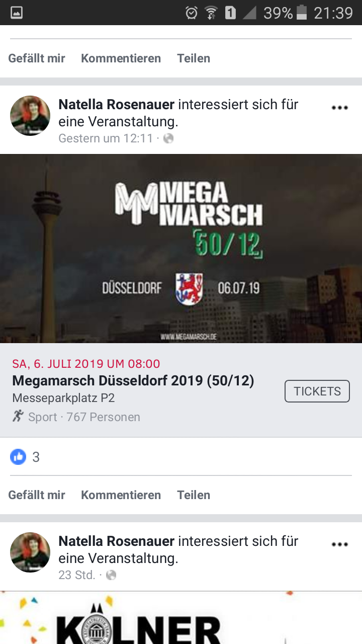Screen dimensions: 362x644
Task: Tap the blue like reaction icon
Action: 18,457
